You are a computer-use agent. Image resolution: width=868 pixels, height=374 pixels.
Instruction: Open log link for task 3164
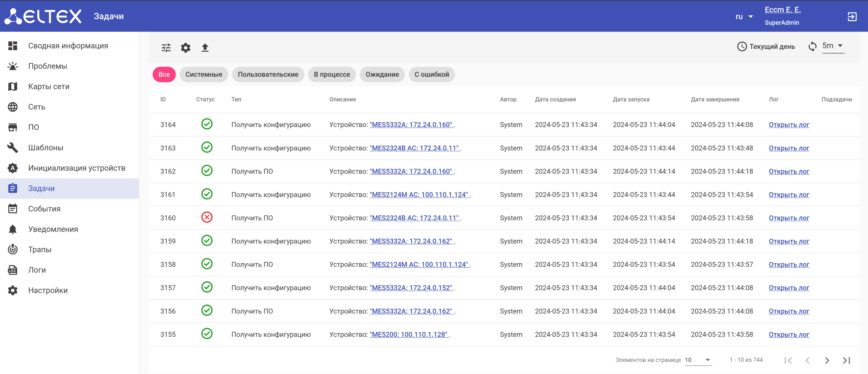[x=788, y=125]
